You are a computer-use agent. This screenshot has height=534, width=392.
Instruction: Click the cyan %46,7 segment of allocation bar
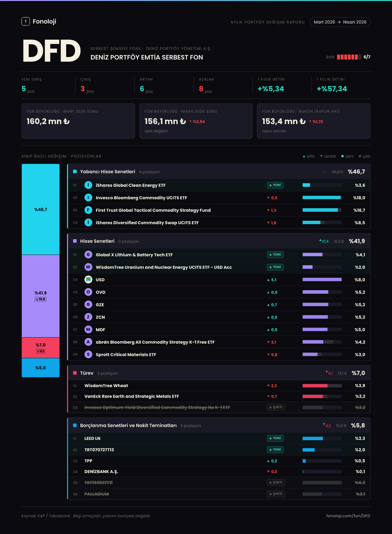[x=40, y=209]
